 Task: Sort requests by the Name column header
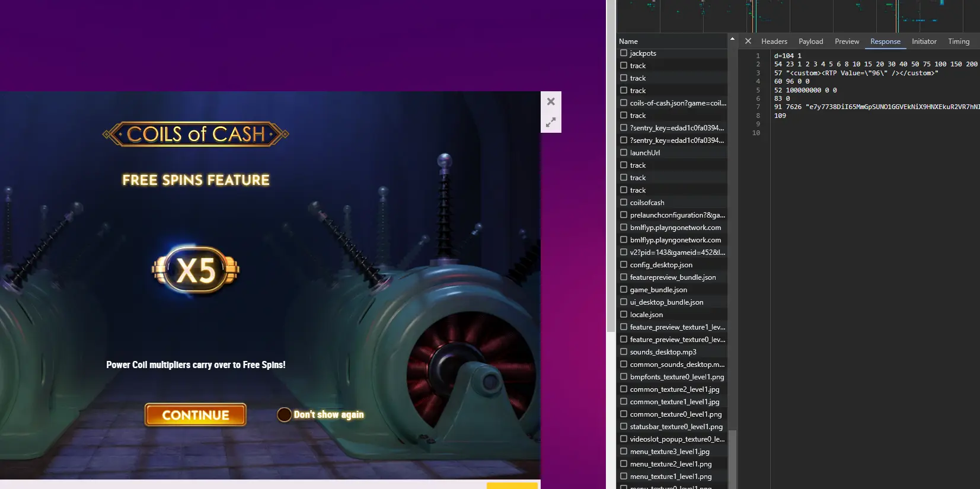coord(672,41)
